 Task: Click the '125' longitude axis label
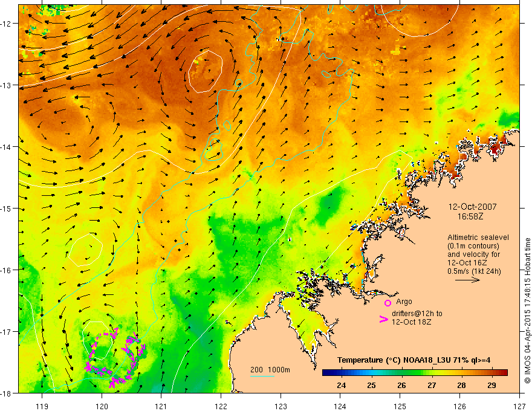(400, 406)
